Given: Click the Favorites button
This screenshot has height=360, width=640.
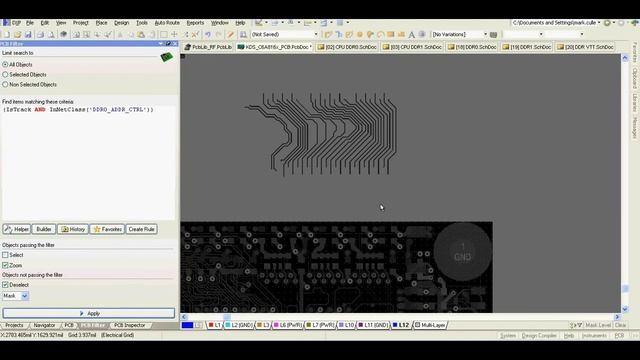Looking at the screenshot, I should click(107, 229).
